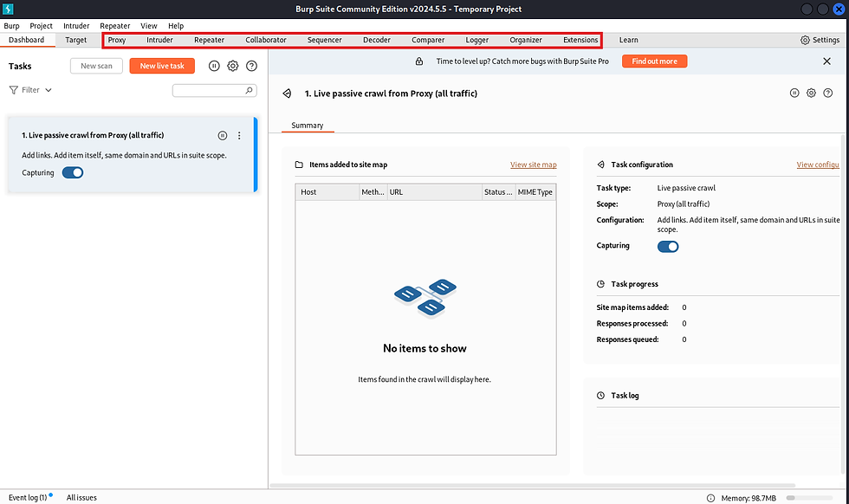Click Task log clock icon
849x504 pixels.
tap(600, 395)
